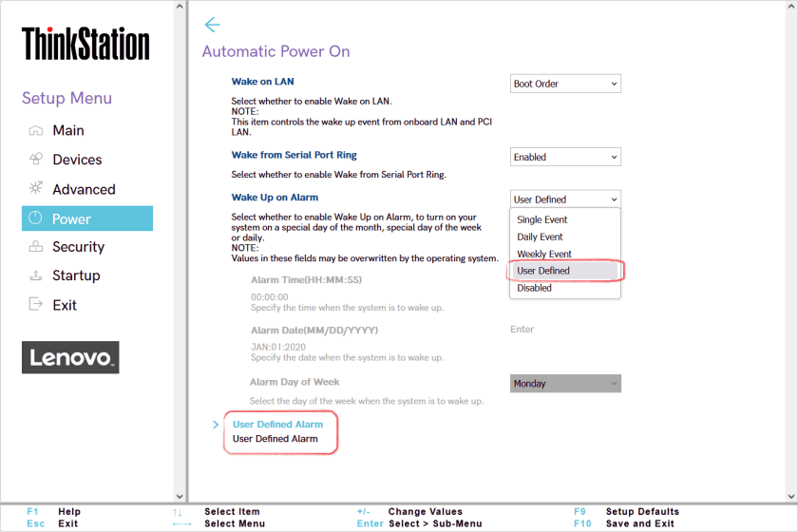798x532 pixels.
Task: Click the Security lock icon
Action: pos(36,247)
